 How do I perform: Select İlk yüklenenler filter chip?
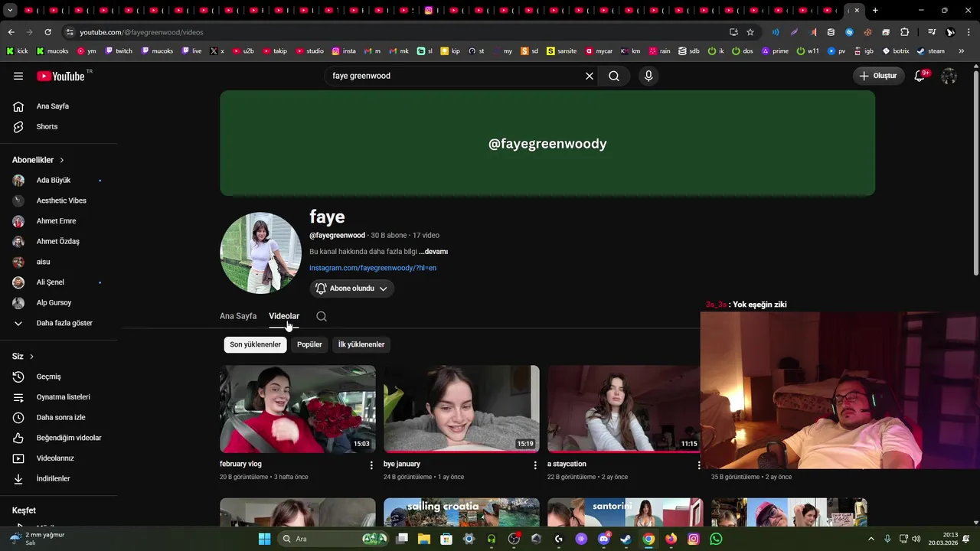coord(361,344)
